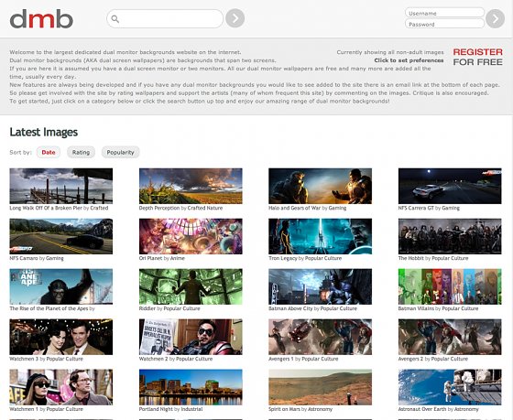
Task: Open Watchmen 2 thumbnail
Action: (191, 337)
